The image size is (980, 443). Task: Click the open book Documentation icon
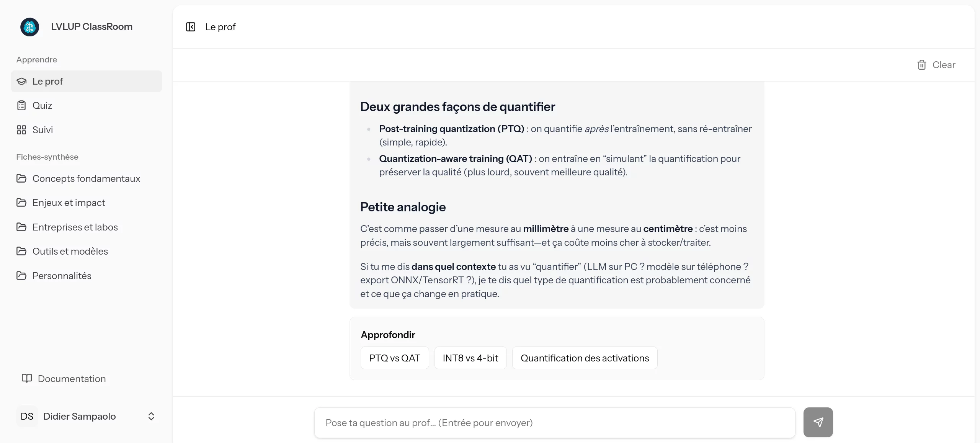pos(27,378)
